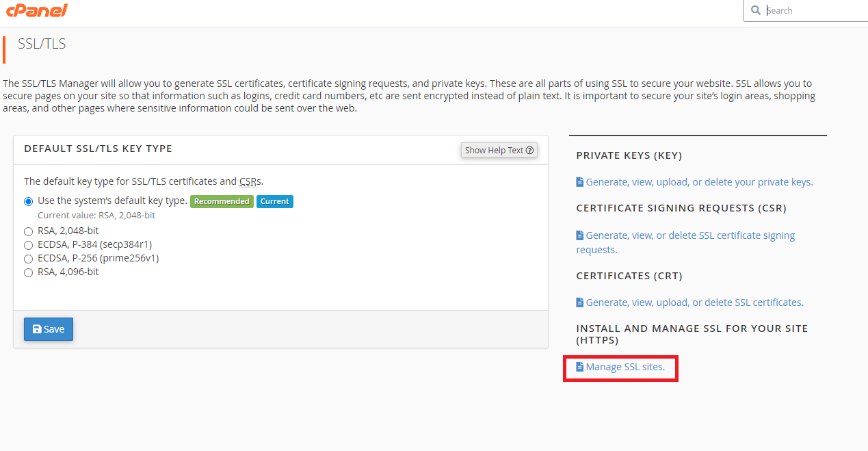Select "Use the system's default key type" radio

click(28, 201)
